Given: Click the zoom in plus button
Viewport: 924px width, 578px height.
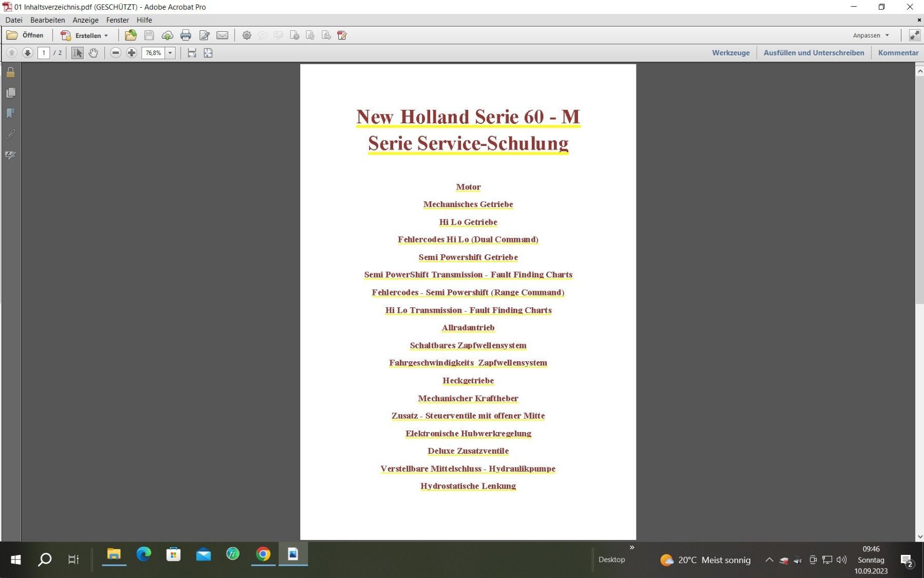Looking at the screenshot, I should point(131,53).
